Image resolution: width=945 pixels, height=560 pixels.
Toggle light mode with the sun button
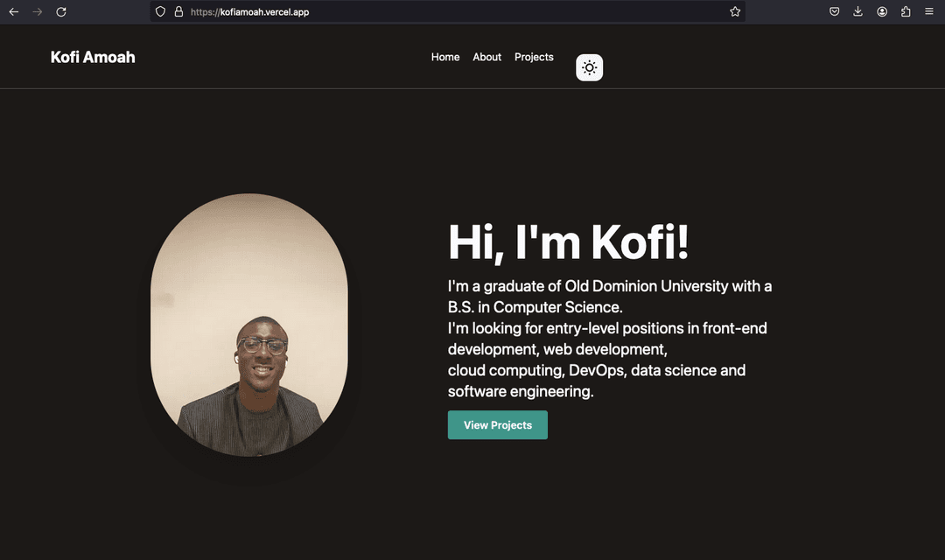[x=590, y=67]
